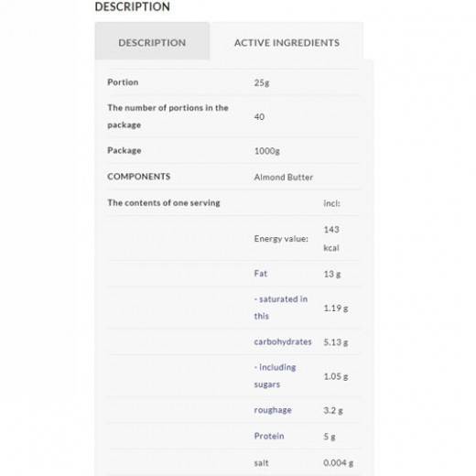Select the 143 kcal value

tap(331, 239)
